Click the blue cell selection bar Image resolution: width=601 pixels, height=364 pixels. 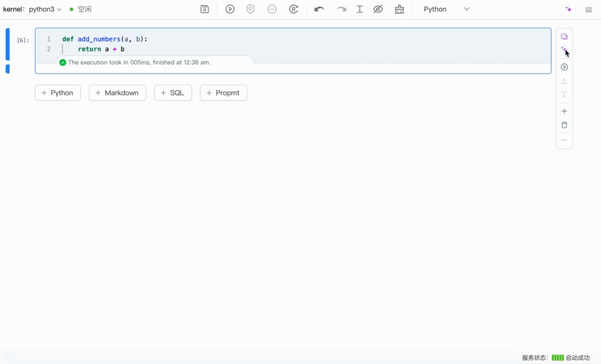(x=7, y=44)
